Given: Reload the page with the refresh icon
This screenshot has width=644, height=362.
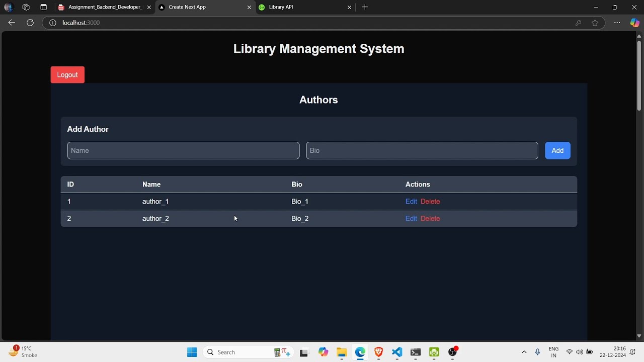Looking at the screenshot, I should pos(30,23).
